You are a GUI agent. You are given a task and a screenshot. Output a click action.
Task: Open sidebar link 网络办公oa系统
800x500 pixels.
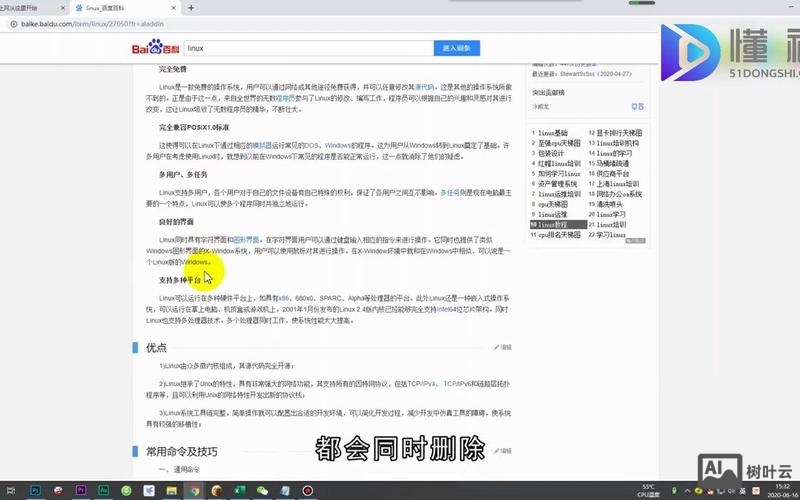619,194
